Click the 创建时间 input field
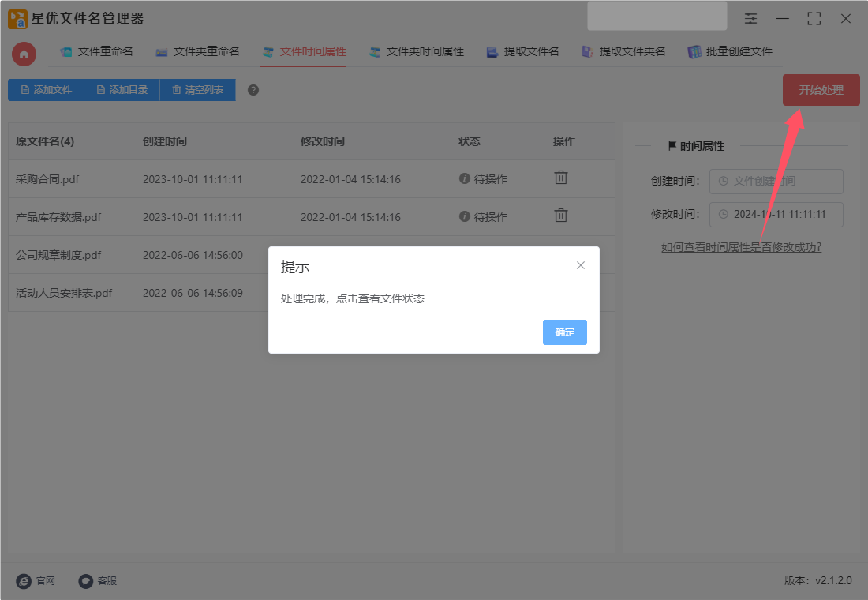 (776, 181)
